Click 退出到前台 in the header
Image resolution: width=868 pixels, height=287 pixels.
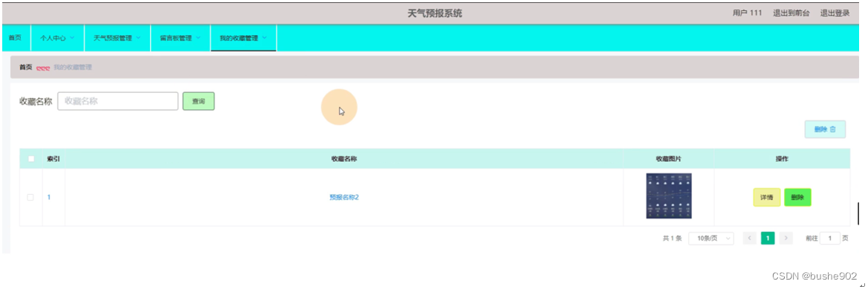[791, 13]
